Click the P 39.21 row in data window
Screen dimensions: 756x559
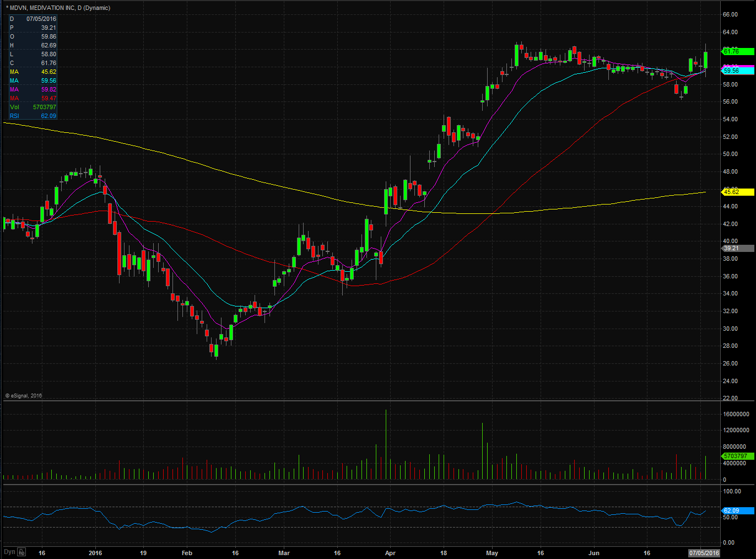tap(33, 28)
